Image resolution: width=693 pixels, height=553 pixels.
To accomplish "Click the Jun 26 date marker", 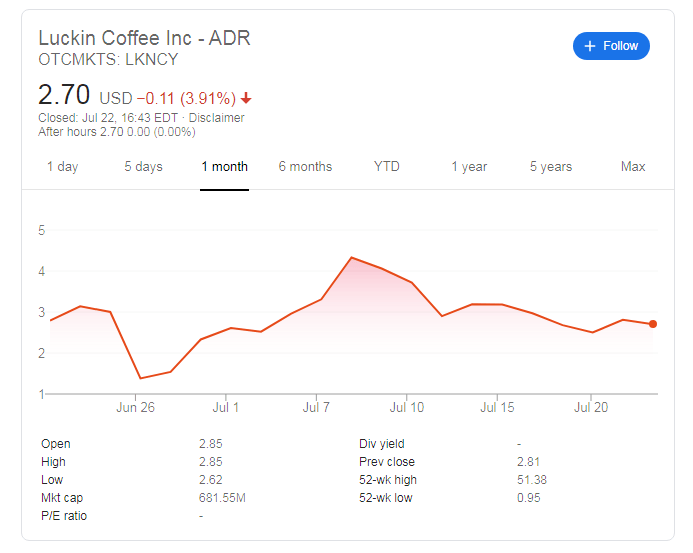I will (x=135, y=407).
